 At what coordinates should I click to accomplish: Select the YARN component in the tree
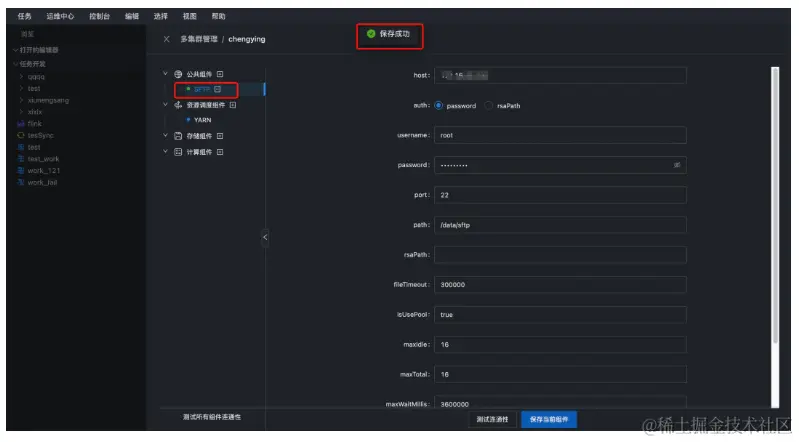pyautogui.click(x=202, y=120)
